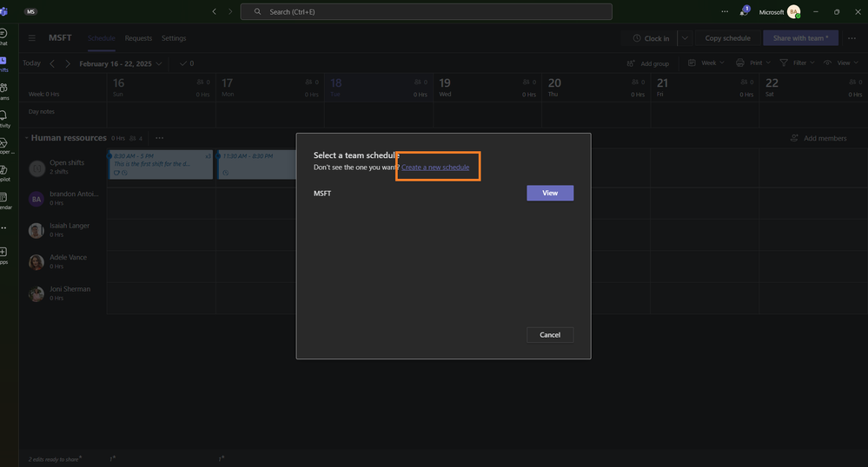Click Share with team button
This screenshot has width=868, height=467.
(800, 38)
